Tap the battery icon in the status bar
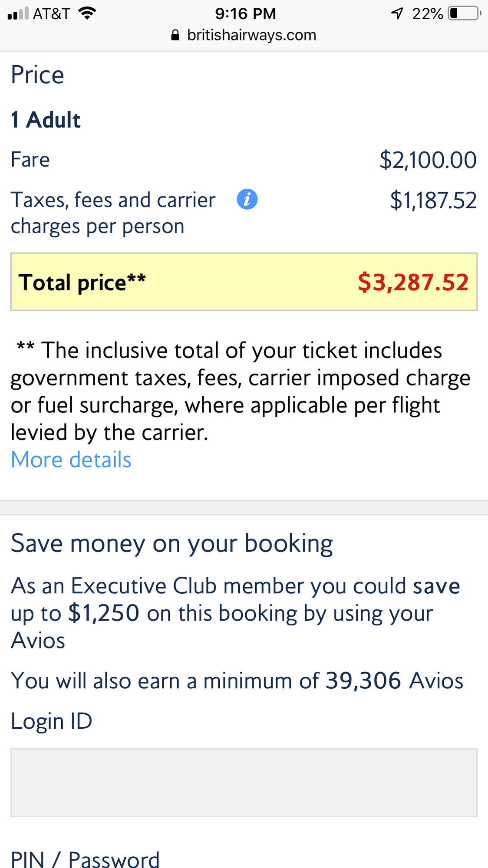The width and height of the screenshot is (488, 868). pos(465,13)
